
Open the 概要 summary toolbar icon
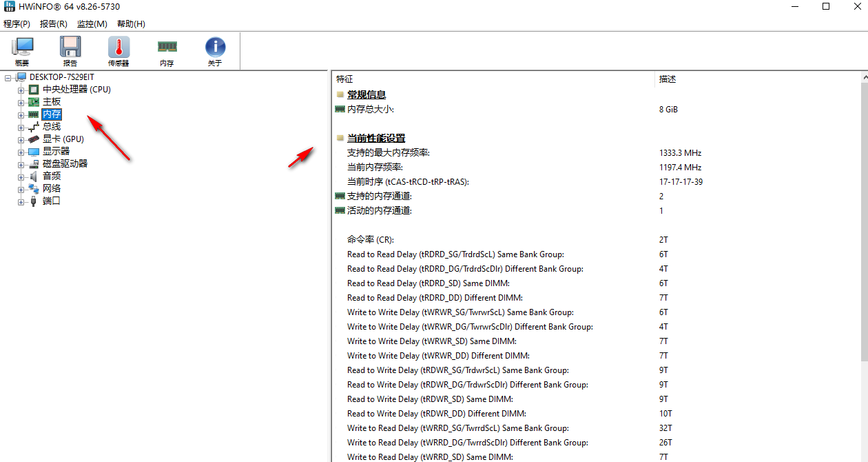[x=22, y=52]
